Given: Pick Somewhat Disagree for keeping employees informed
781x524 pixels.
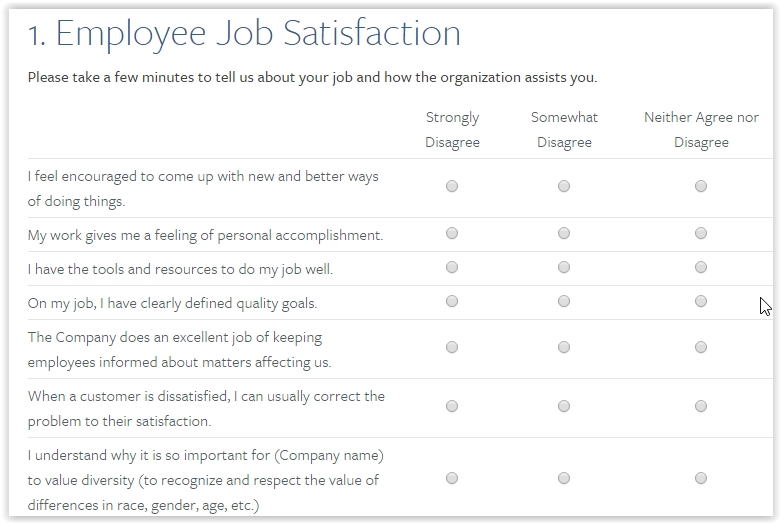Looking at the screenshot, I should point(564,348).
